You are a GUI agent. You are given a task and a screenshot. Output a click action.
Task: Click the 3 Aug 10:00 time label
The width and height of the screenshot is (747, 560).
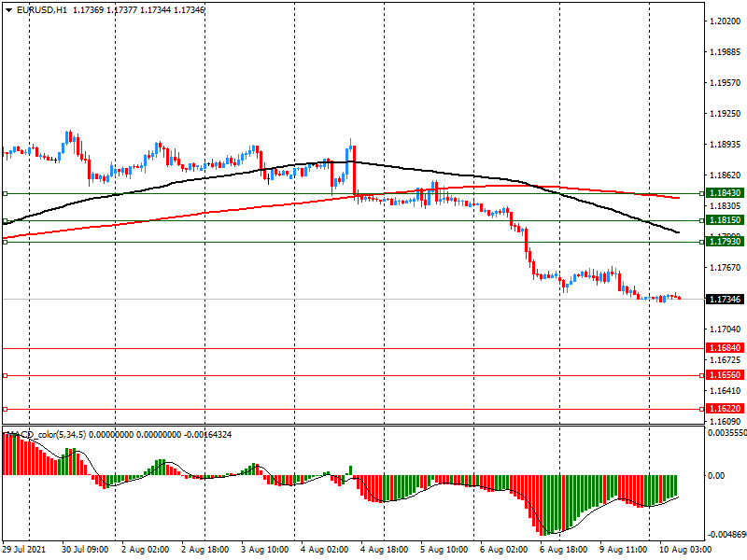pyautogui.click(x=264, y=550)
